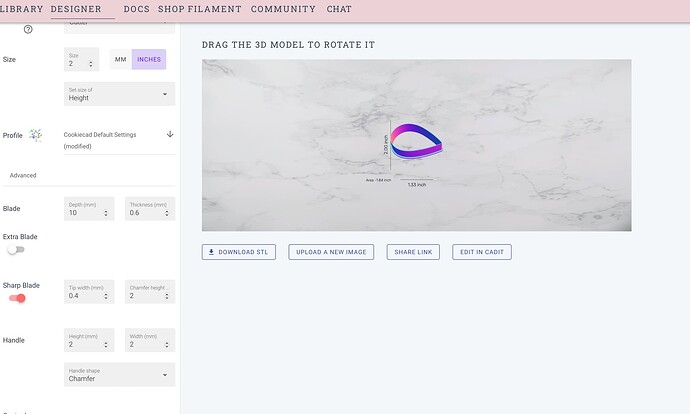Click the help question mark icon

tap(28, 29)
